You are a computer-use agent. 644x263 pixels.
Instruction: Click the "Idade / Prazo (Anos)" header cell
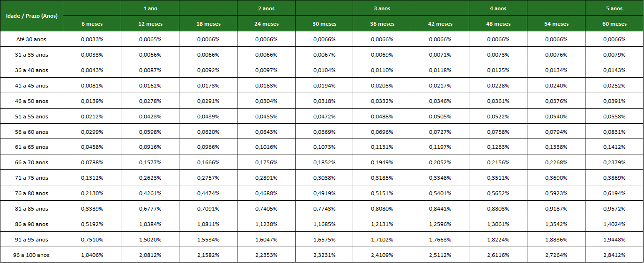[31, 16]
